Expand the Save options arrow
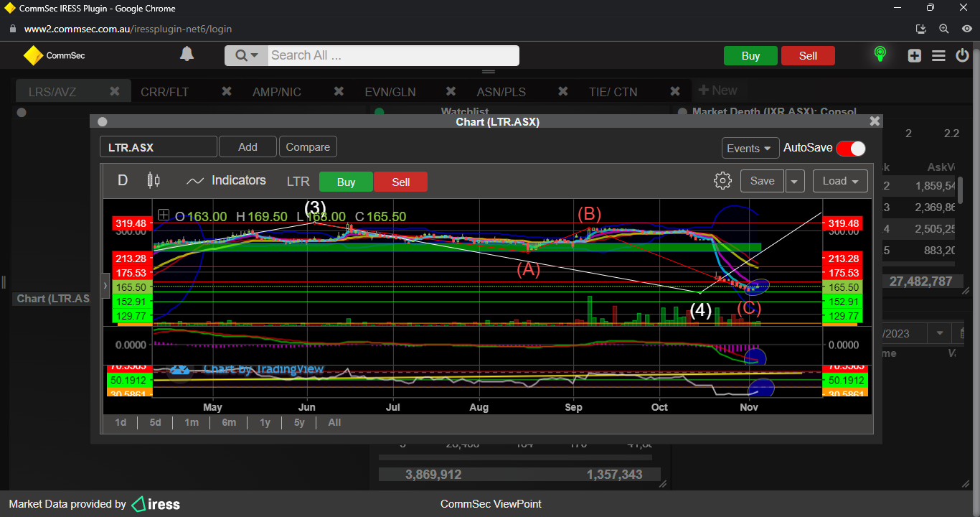 795,181
